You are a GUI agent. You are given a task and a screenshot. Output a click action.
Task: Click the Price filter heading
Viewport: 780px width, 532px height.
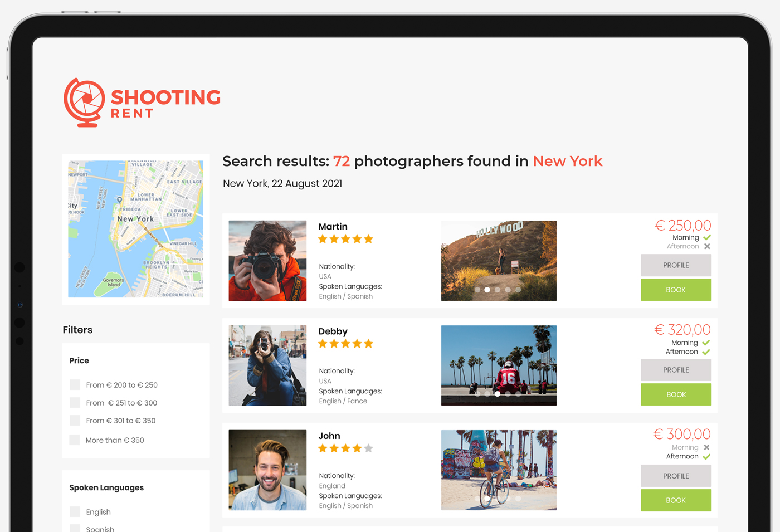pos(79,360)
